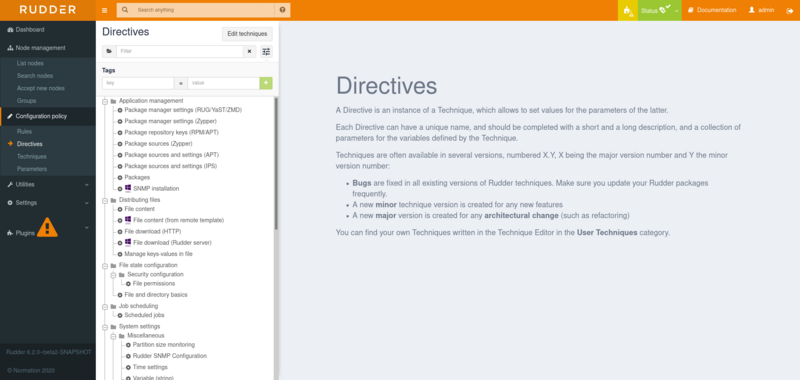Select Package sources (Zypper)
Viewport: 800px width, 380px height.
pyautogui.click(x=158, y=144)
